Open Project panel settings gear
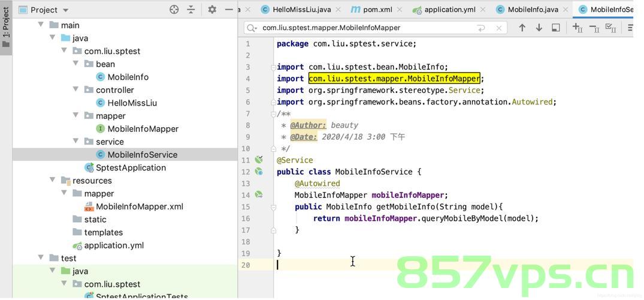644x300 pixels. pyautogui.click(x=212, y=10)
